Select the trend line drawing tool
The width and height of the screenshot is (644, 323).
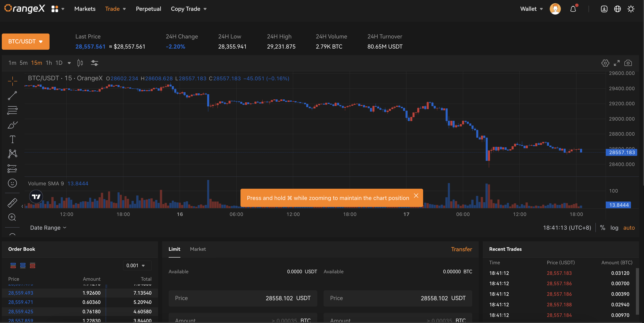point(12,96)
